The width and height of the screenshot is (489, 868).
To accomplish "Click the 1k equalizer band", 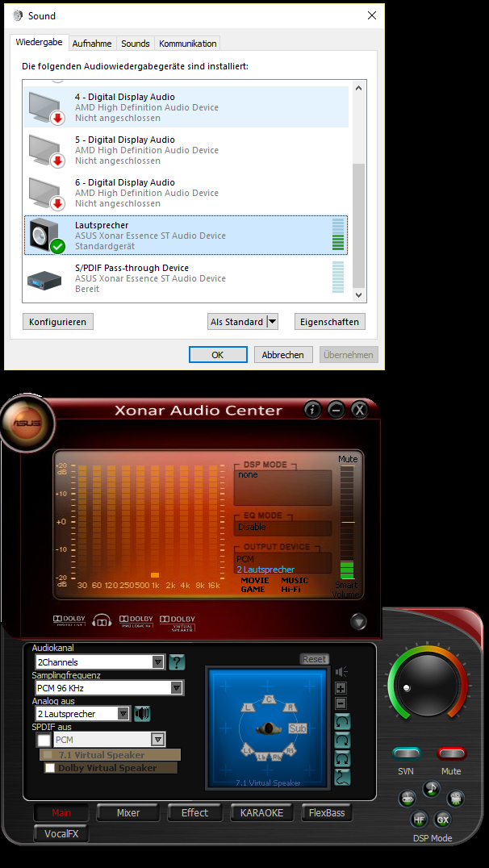I will (155, 523).
